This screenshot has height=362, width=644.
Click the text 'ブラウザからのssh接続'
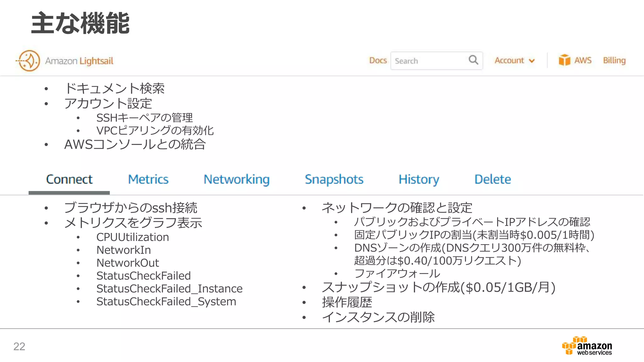pyautogui.click(x=131, y=208)
